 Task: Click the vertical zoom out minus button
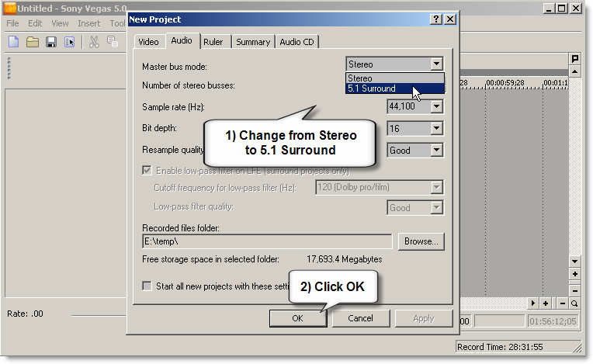tap(575, 291)
